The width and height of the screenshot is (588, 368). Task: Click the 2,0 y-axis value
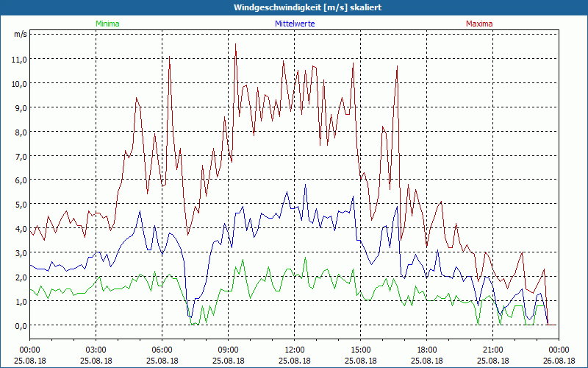tap(21, 277)
